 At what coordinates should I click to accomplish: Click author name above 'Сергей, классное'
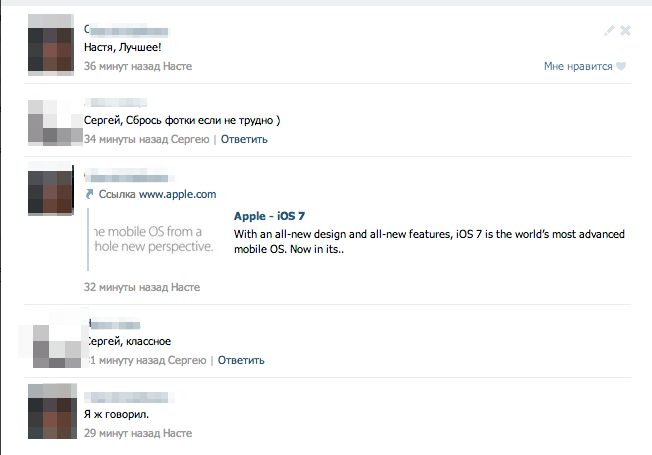coord(114,324)
